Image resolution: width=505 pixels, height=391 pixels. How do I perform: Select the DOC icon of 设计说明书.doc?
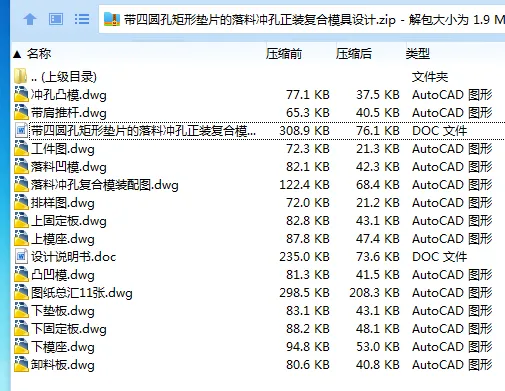[x=21, y=256]
